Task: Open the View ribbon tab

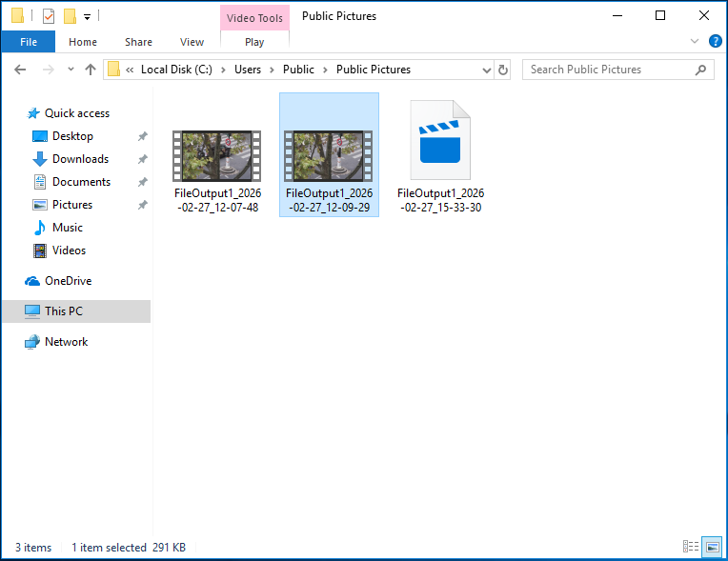Action: coord(192,42)
